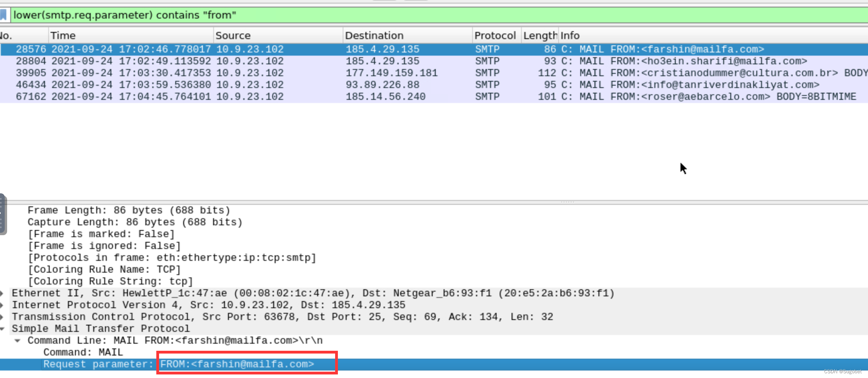Screen dimensions: 868x378
Task: Select packet 39905 from cristianodummer@cultura.com.br
Action: (x=434, y=73)
